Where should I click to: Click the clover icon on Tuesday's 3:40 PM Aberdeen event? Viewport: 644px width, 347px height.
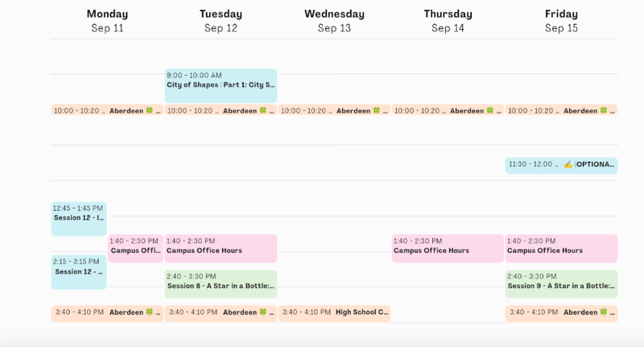tap(262, 312)
